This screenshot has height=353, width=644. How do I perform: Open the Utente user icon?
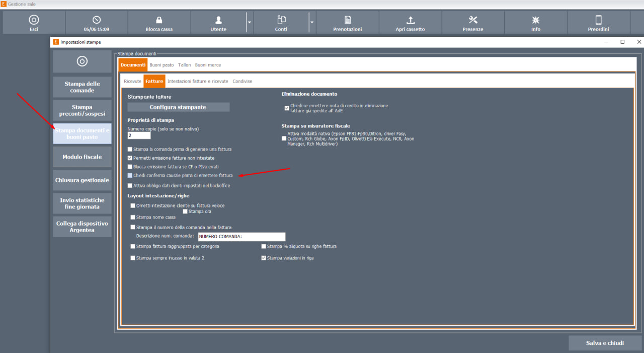pos(218,20)
